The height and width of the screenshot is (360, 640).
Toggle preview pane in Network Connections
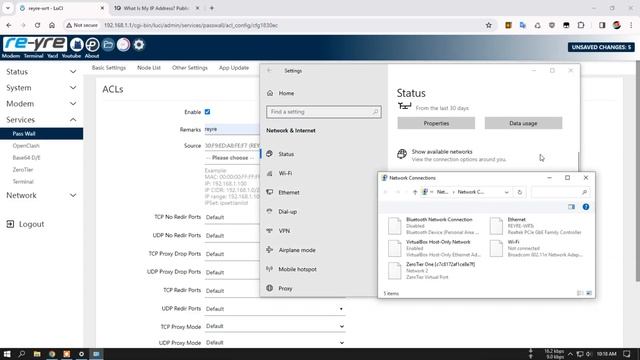(x=571, y=207)
